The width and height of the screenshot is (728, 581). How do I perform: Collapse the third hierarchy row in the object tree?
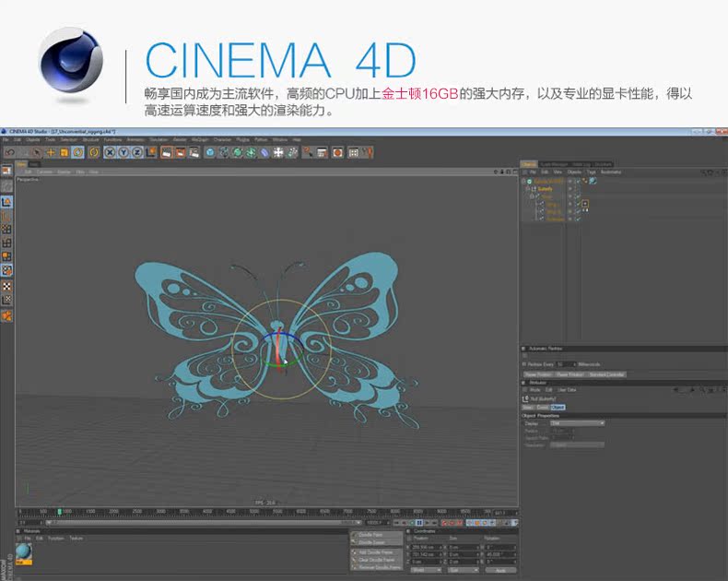point(532,196)
